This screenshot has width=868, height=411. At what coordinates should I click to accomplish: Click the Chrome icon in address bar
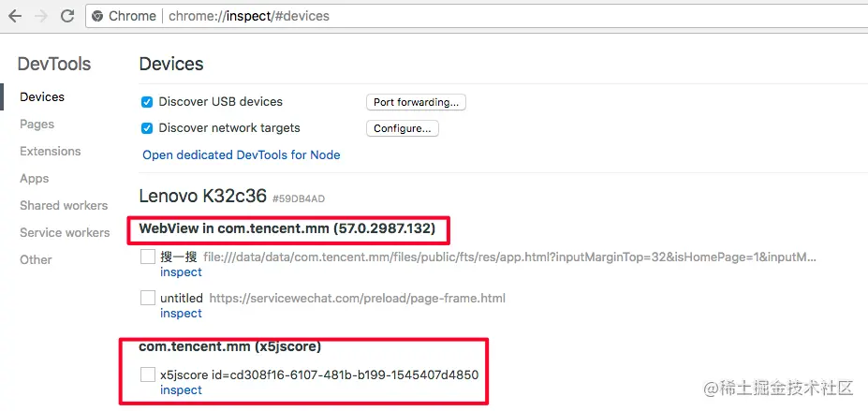(98, 16)
